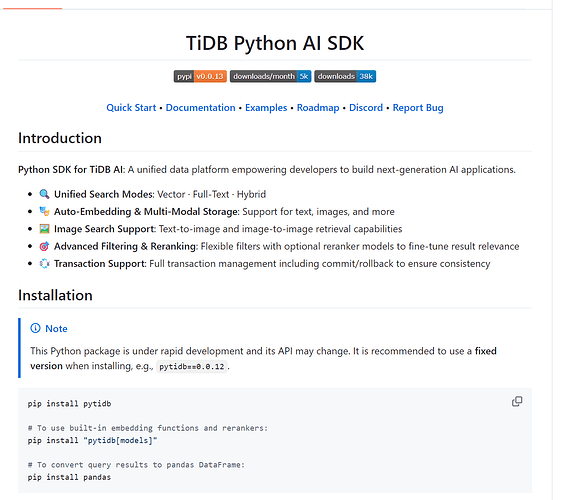Click the picture emoji beside Image Search Support
The height and width of the screenshot is (500, 561).
[44, 229]
